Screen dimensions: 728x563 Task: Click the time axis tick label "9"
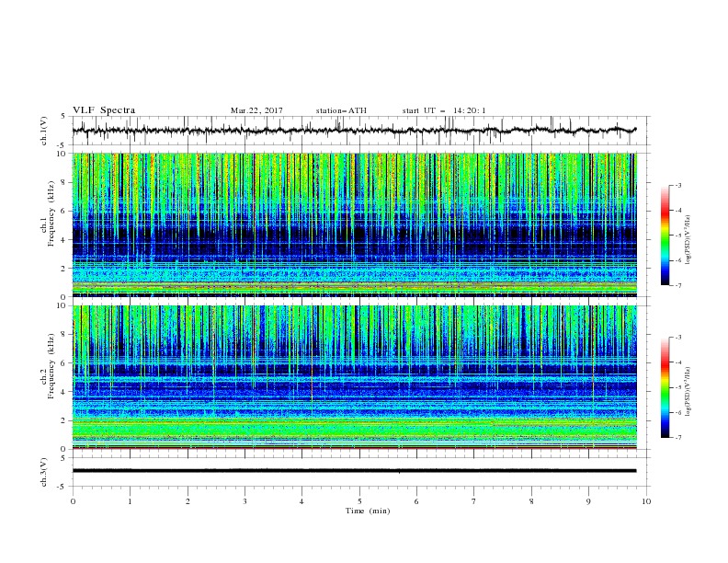click(588, 501)
